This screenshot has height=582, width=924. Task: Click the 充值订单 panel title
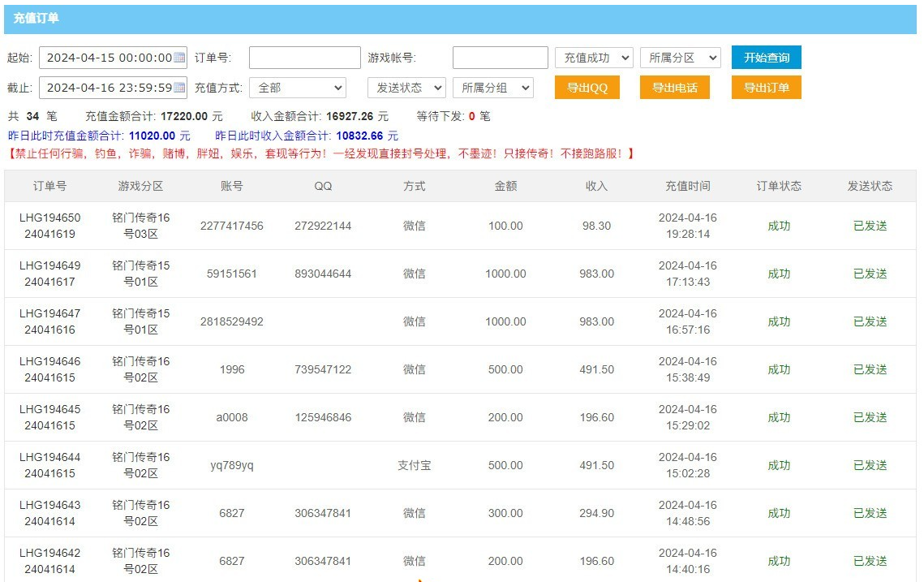click(x=36, y=18)
